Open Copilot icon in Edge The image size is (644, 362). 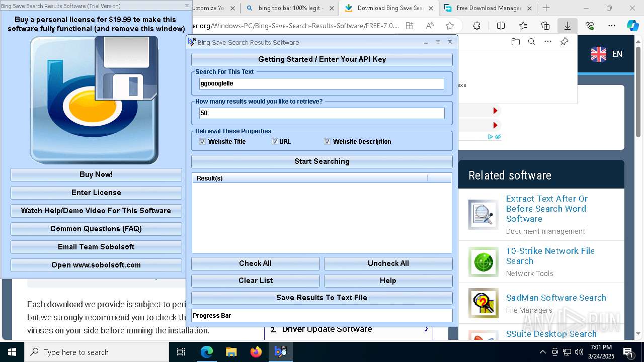(x=632, y=26)
